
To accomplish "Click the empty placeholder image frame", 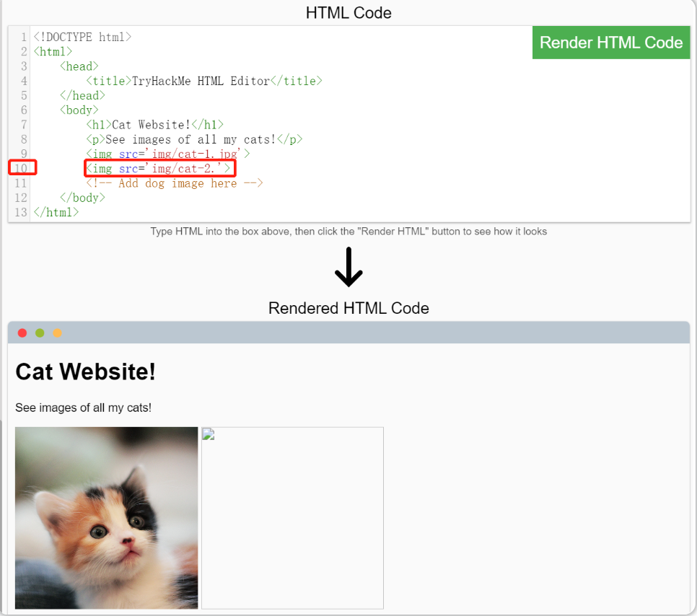I will click(292, 518).
